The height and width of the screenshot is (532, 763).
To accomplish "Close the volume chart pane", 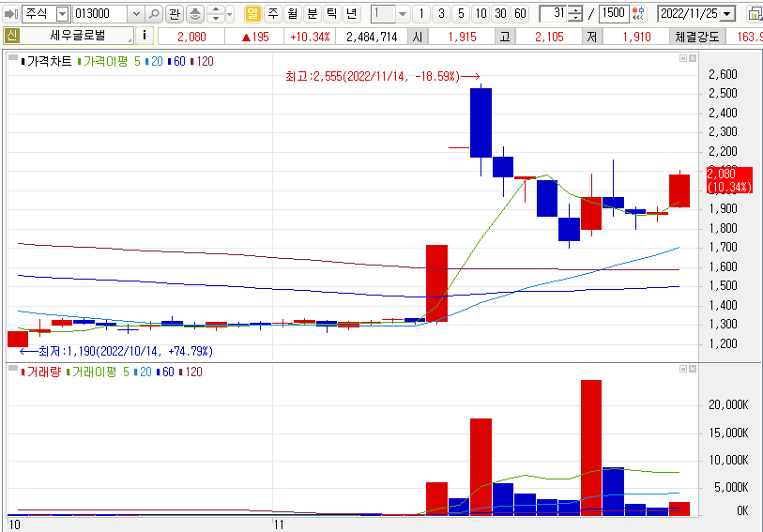I will 693,369.
